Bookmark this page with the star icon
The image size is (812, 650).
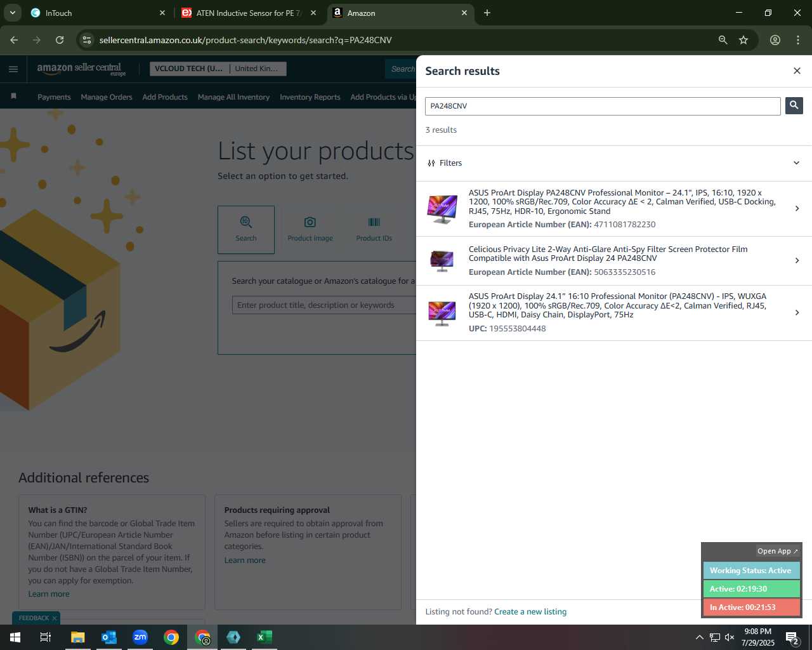(743, 40)
